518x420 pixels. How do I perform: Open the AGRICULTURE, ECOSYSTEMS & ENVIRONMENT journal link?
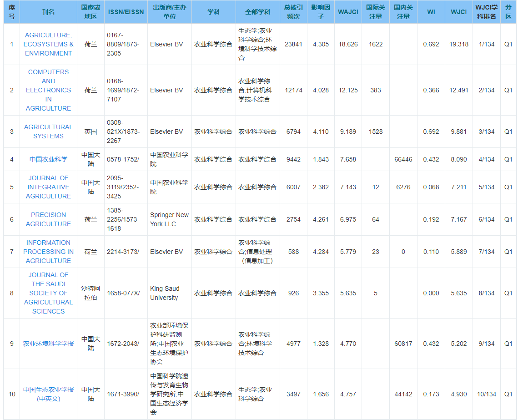point(48,44)
